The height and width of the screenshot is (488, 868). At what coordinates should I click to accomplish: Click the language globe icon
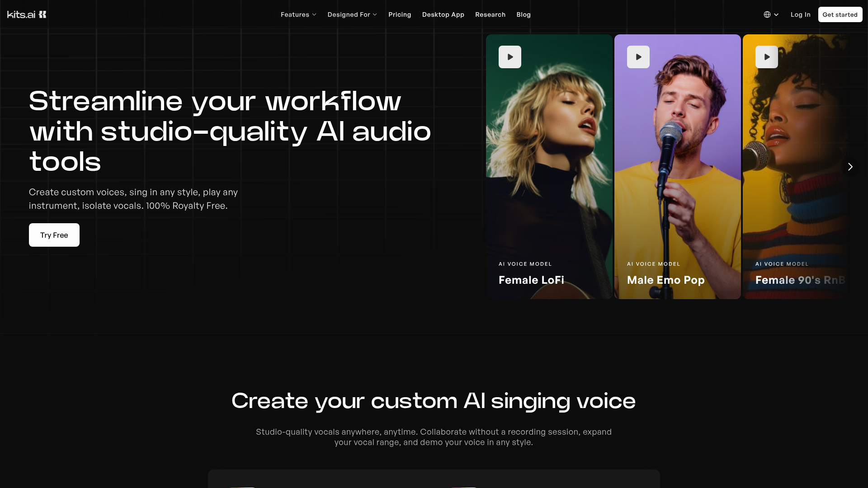pyautogui.click(x=768, y=14)
